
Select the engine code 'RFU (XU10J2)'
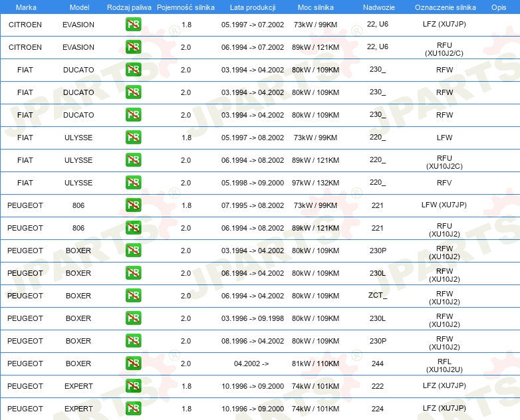point(444,230)
